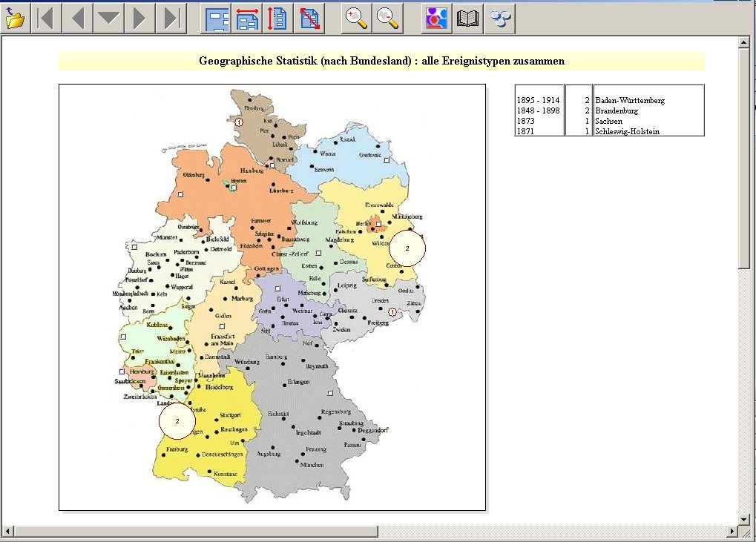Click the linked circles icon

[500, 19]
